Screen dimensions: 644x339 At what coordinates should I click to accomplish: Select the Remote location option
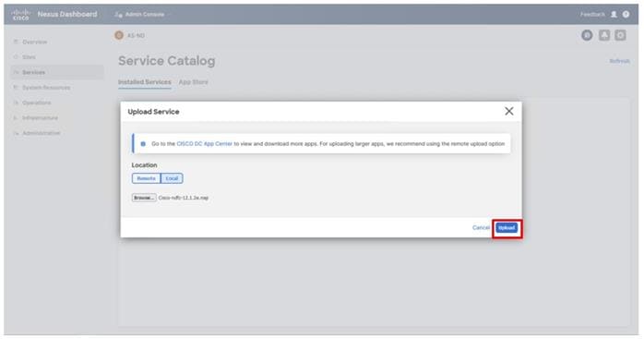146,178
